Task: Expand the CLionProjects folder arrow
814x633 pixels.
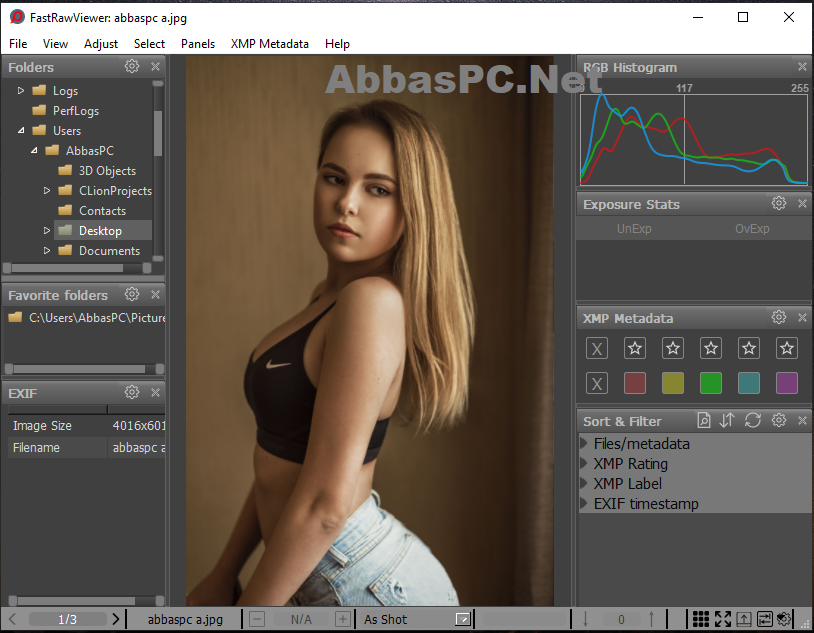Action: click(47, 191)
